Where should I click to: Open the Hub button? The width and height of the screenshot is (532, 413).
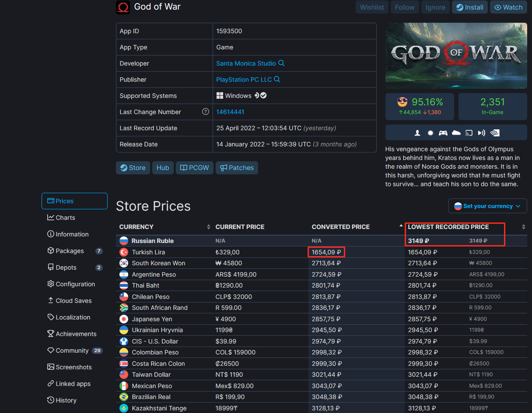163,168
